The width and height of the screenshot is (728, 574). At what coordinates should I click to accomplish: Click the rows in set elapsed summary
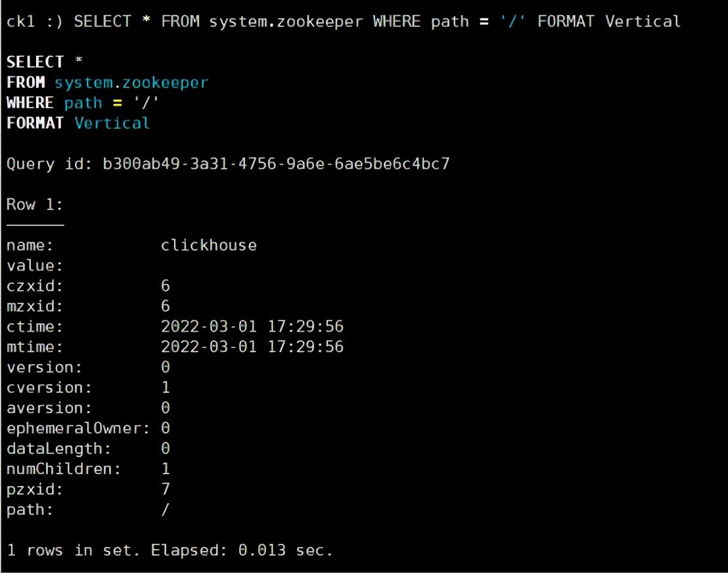pyautogui.click(x=170, y=550)
